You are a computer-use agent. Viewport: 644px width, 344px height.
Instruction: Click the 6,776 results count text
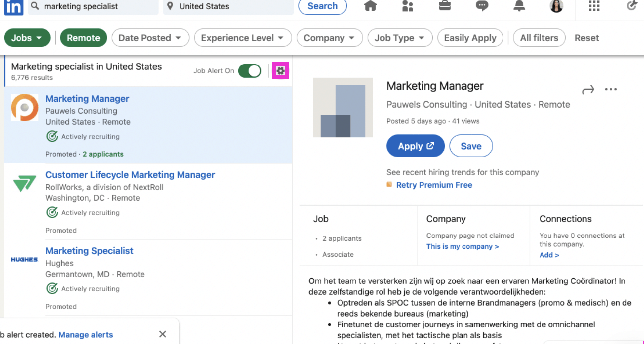tap(32, 77)
